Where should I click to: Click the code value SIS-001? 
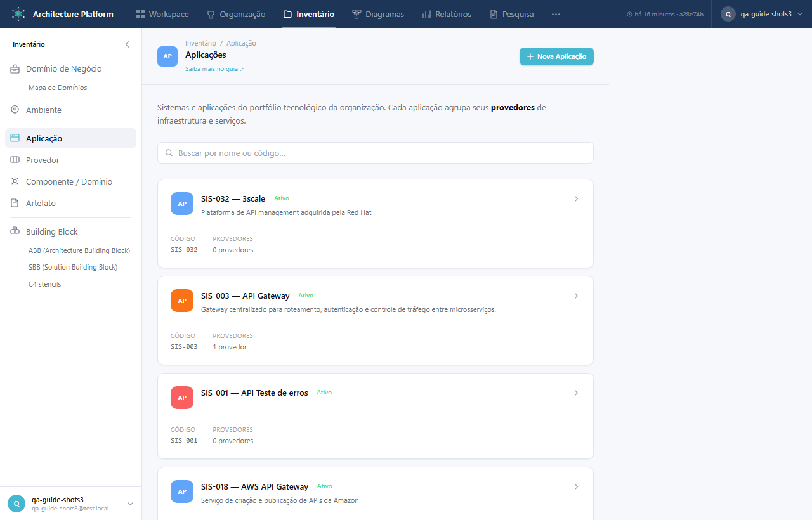(x=184, y=441)
